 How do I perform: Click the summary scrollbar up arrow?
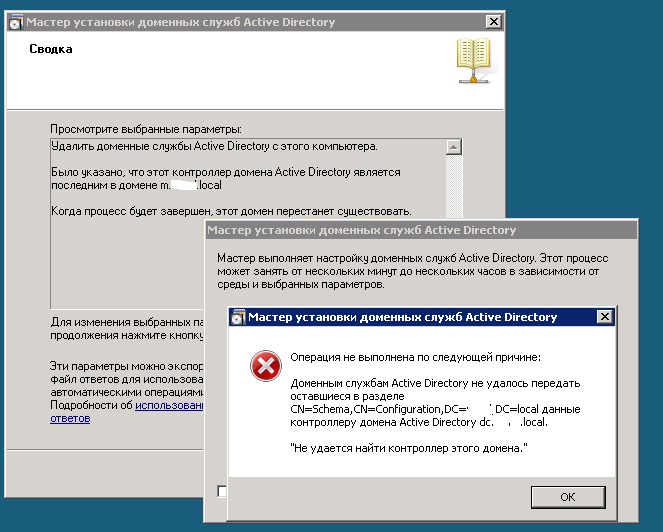(454, 147)
